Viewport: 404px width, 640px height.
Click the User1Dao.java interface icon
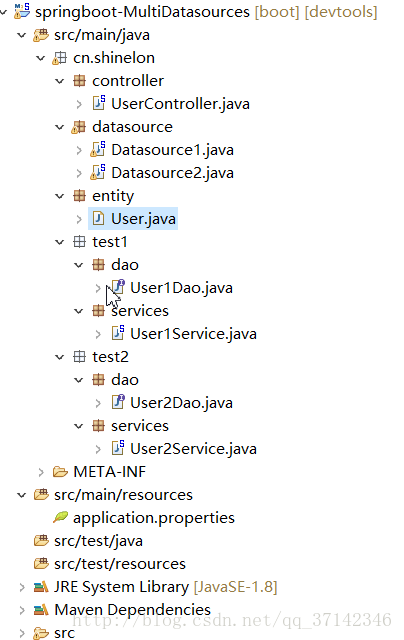118,287
